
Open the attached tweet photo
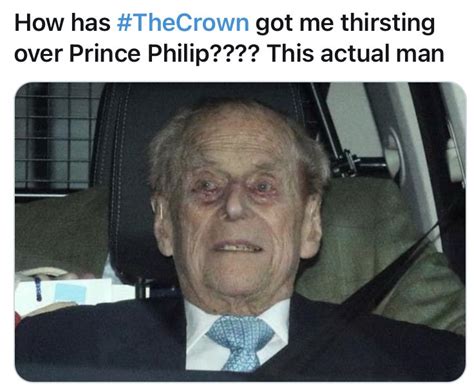pyautogui.click(x=240, y=231)
